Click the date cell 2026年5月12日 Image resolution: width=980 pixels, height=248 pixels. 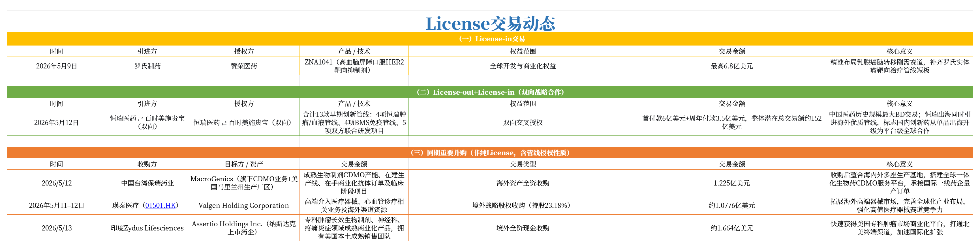[x=56, y=123]
